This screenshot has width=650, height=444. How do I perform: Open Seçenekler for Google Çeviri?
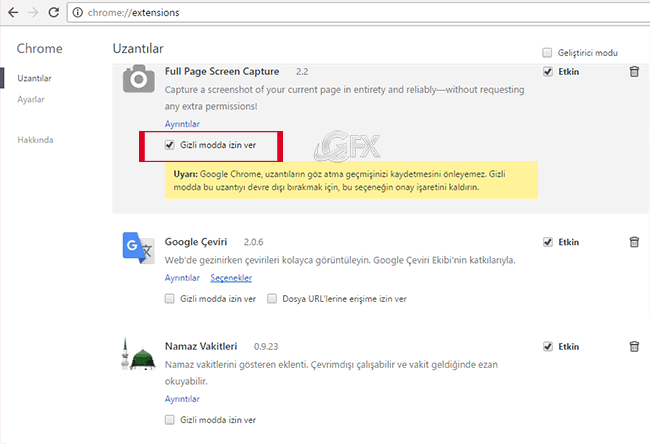coord(231,278)
